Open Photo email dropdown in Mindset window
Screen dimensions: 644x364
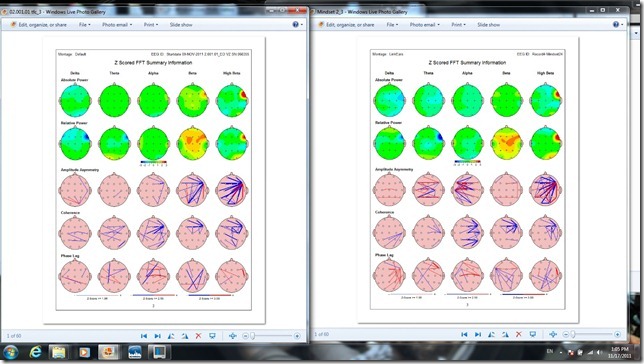point(425,25)
